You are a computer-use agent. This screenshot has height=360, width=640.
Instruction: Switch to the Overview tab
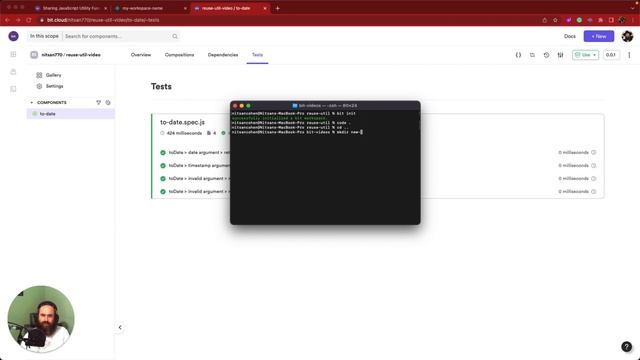tap(141, 55)
